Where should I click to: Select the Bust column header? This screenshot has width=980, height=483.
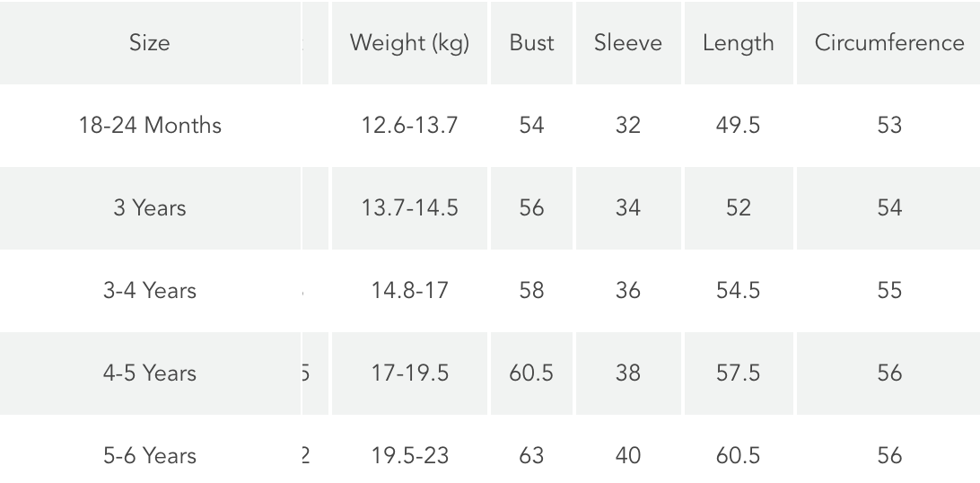[x=531, y=43]
